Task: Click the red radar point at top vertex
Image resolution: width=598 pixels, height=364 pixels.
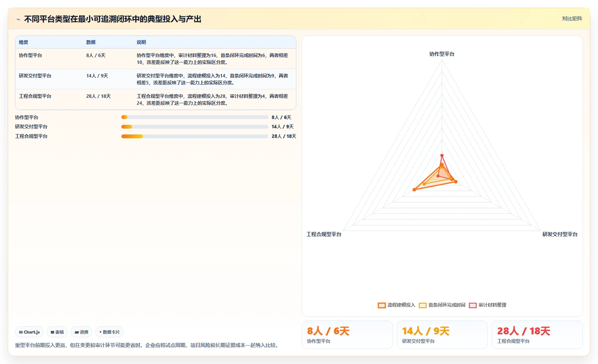Action: tap(442, 156)
